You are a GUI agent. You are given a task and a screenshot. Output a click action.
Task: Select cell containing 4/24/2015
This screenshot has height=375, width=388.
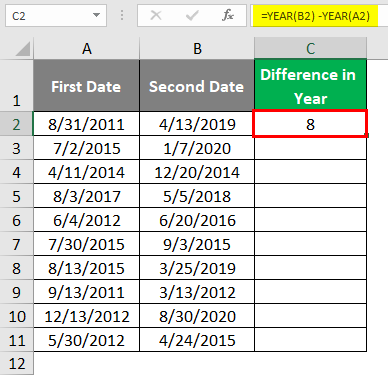[x=197, y=340]
